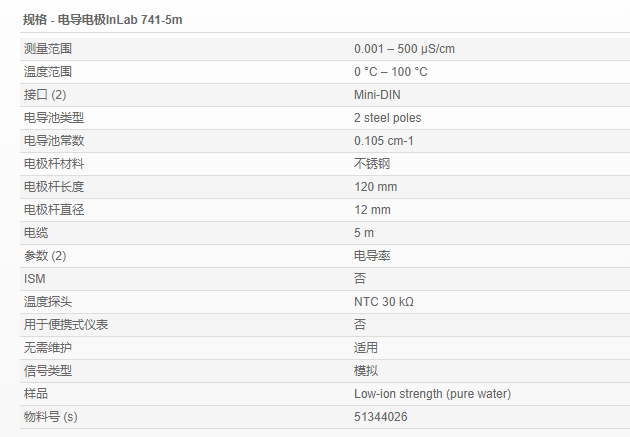Image resolution: width=630 pixels, height=437 pixels.
Task: Select the 12 mm diameter value
Action: coord(372,210)
